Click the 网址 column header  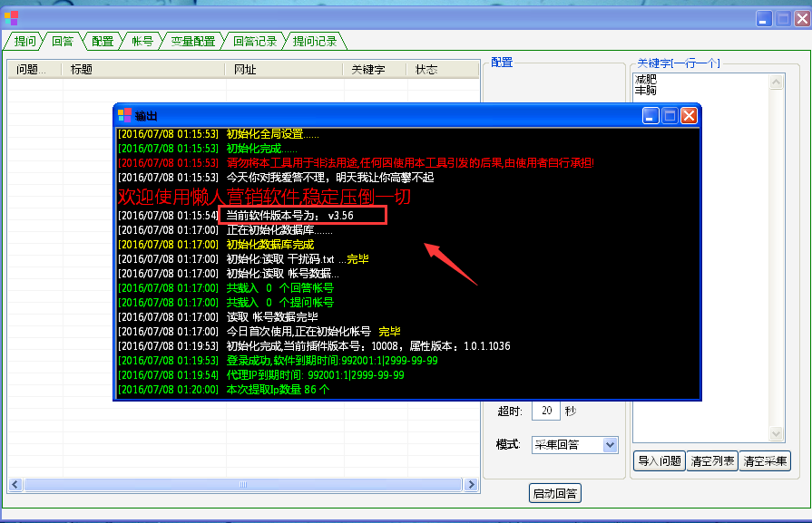(x=284, y=69)
